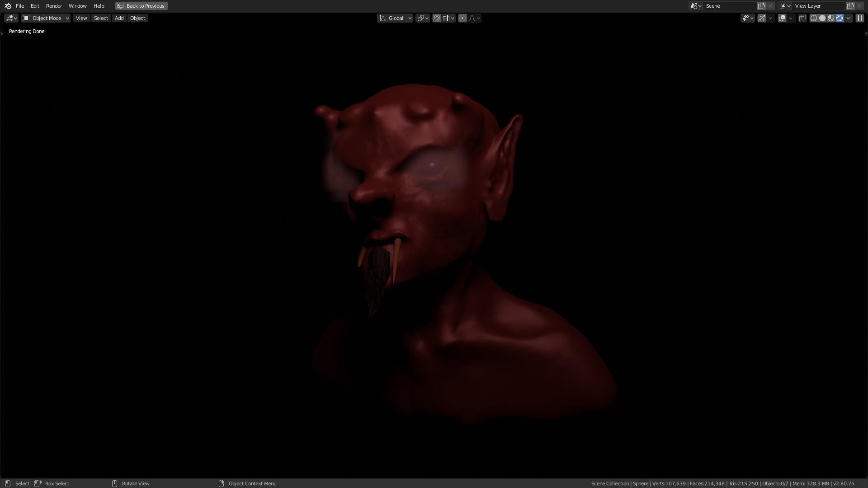868x488 pixels.
Task: Switch to material preview shading
Action: pyautogui.click(x=831, y=18)
